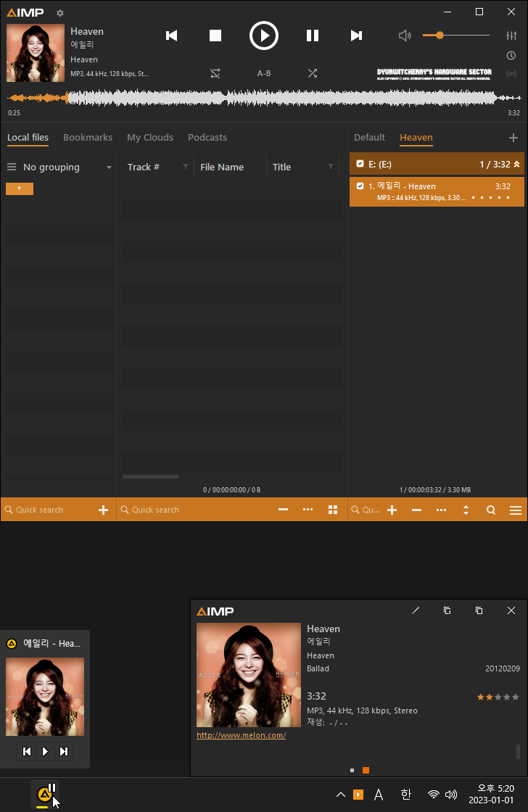Open playlist misc options ellipsis
Viewport: 528px width, 812px height.
pos(442,510)
